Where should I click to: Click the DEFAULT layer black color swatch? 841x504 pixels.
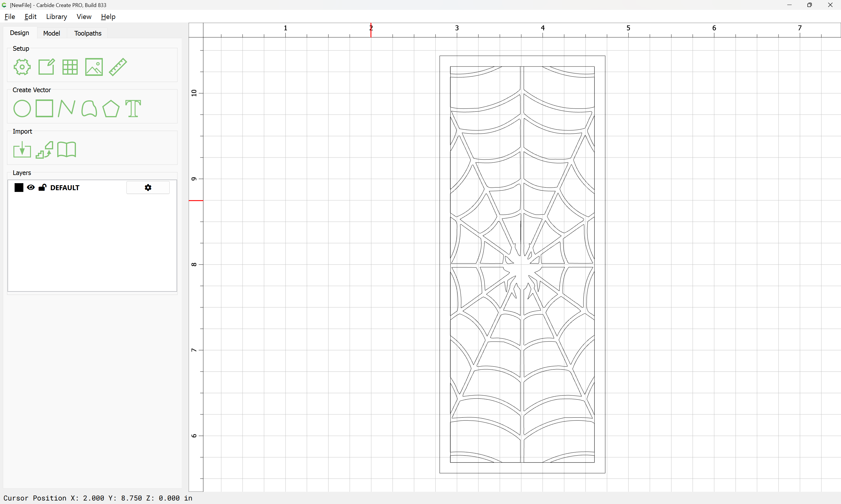[x=19, y=188]
